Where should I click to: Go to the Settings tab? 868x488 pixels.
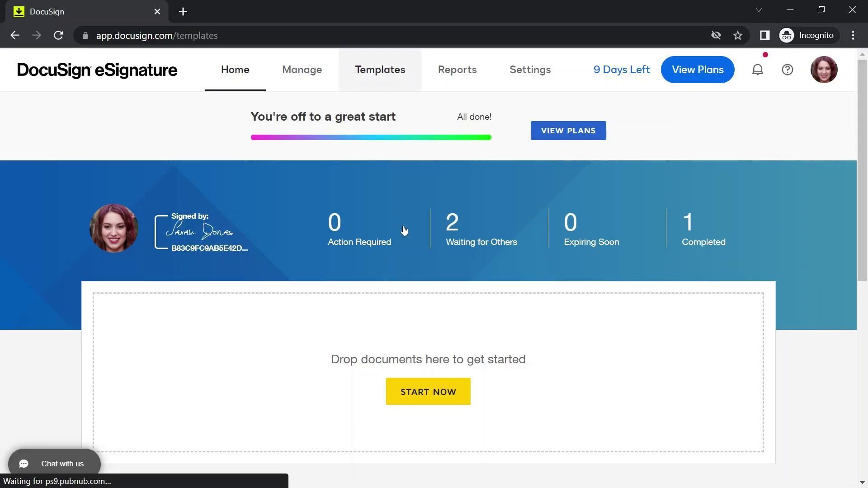click(530, 70)
